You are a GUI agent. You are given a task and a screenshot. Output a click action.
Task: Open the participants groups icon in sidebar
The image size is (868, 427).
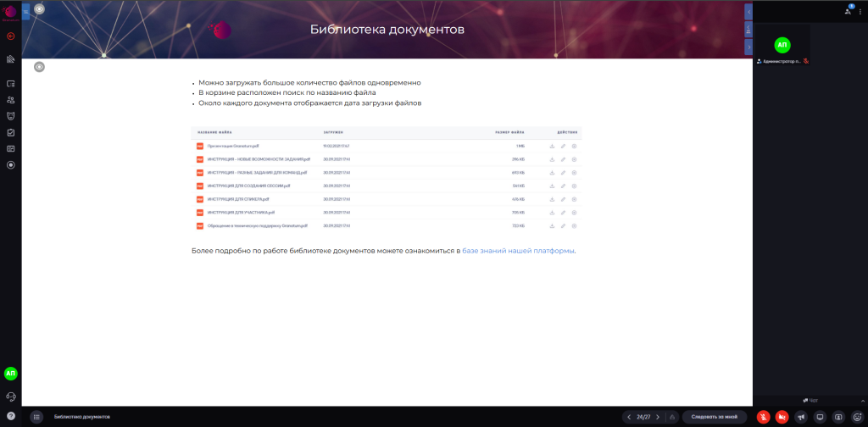(x=10, y=100)
